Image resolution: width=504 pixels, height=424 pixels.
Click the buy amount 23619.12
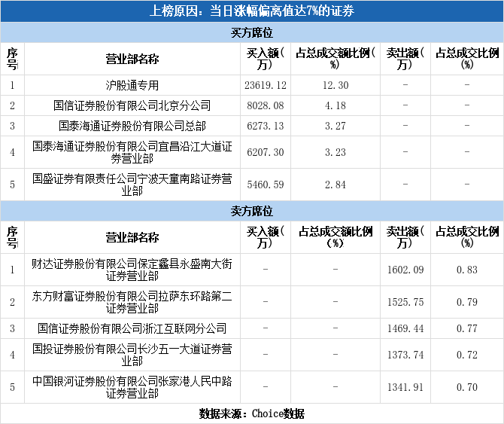pos(266,85)
